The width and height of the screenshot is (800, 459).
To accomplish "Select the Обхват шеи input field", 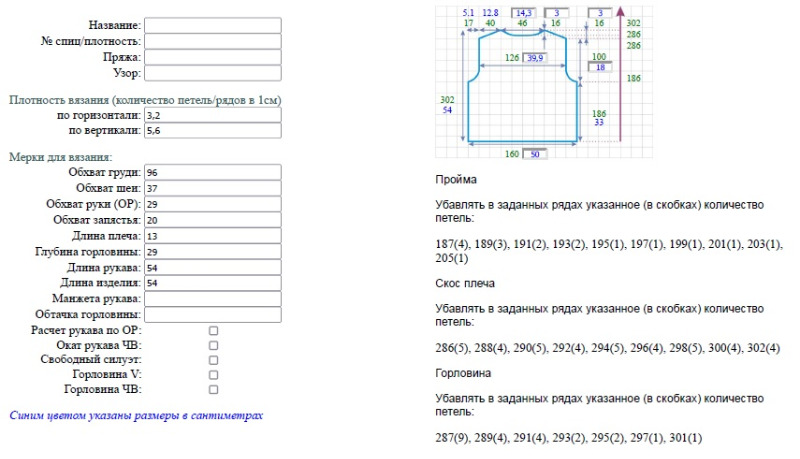I will coord(213,188).
